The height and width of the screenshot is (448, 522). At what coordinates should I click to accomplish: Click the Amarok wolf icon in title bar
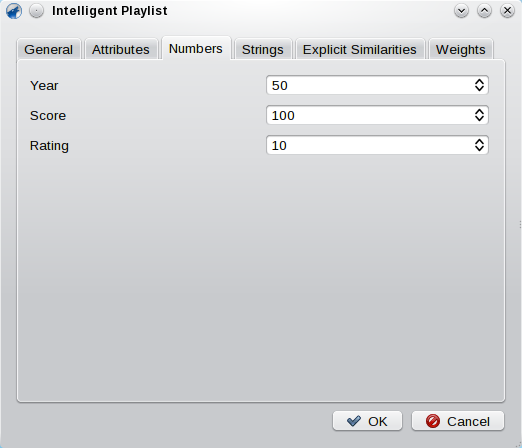(14, 11)
